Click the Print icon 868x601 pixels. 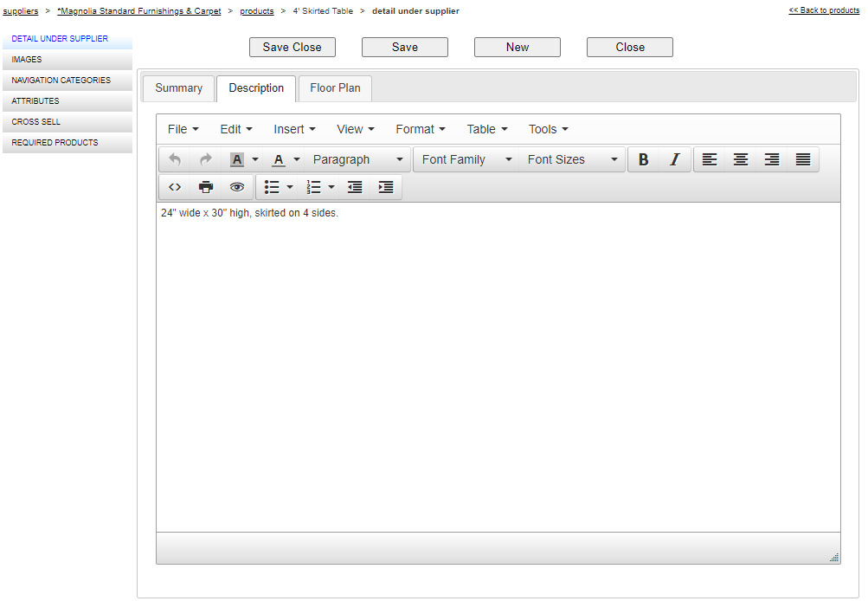pos(206,187)
